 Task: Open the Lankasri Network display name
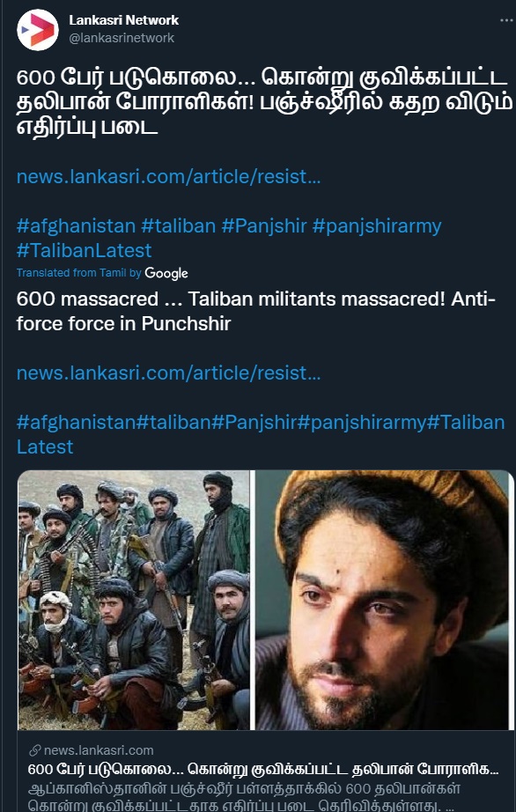[123, 20]
